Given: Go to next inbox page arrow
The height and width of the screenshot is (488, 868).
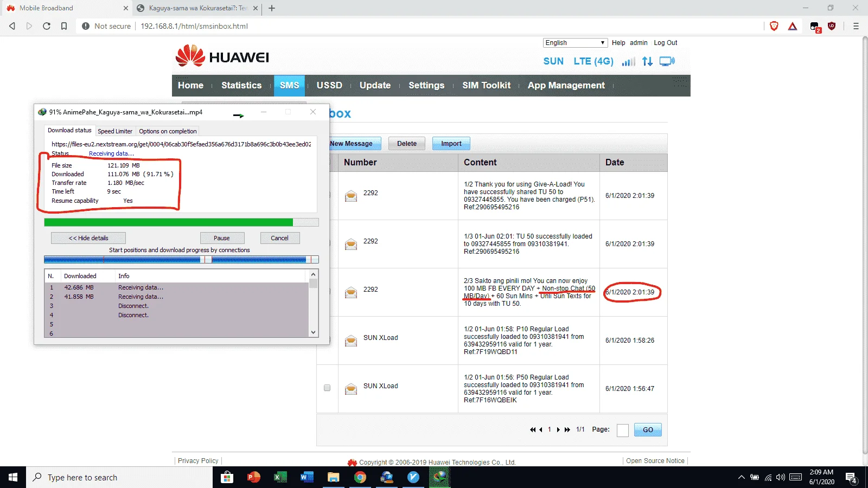Looking at the screenshot, I should (x=558, y=429).
